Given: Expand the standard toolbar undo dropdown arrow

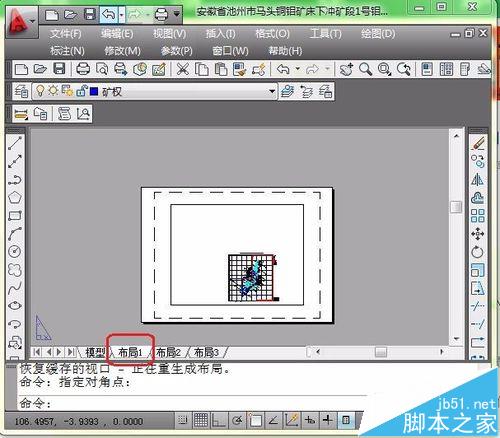Looking at the screenshot, I should click(x=298, y=69).
